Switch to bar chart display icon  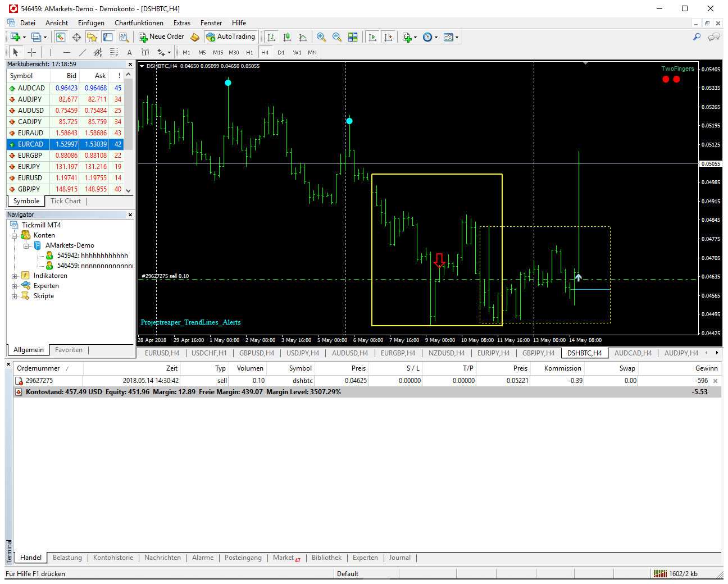[x=271, y=37]
